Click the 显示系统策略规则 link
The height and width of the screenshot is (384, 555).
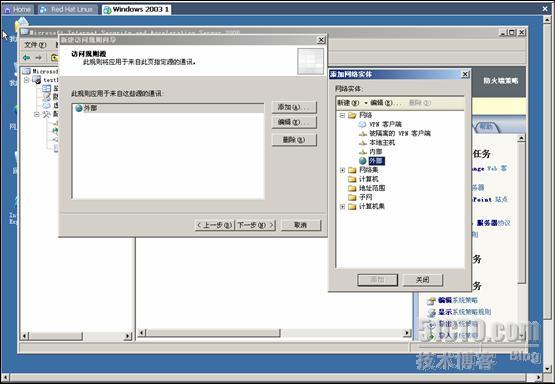point(464,312)
